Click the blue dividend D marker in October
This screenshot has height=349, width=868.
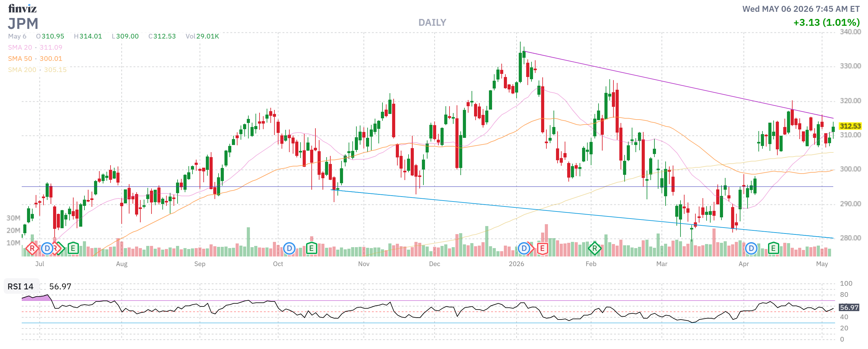tap(289, 249)
